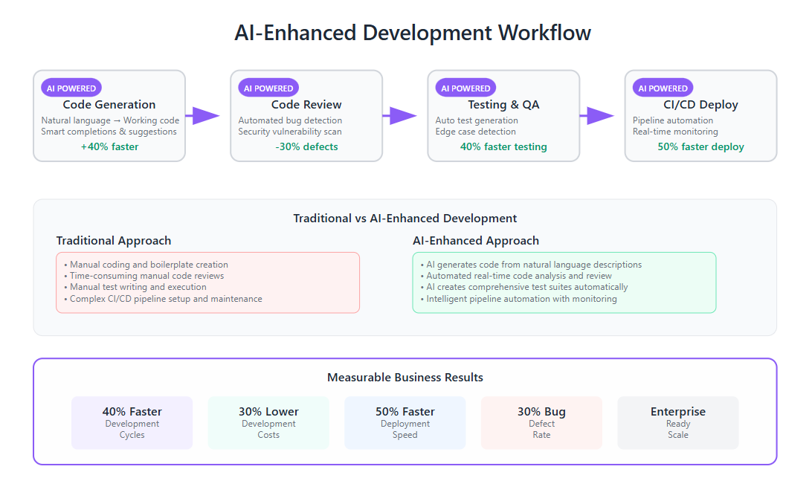
Task: Click 'Security vulnerability scan' line
Action: [290, 132]
